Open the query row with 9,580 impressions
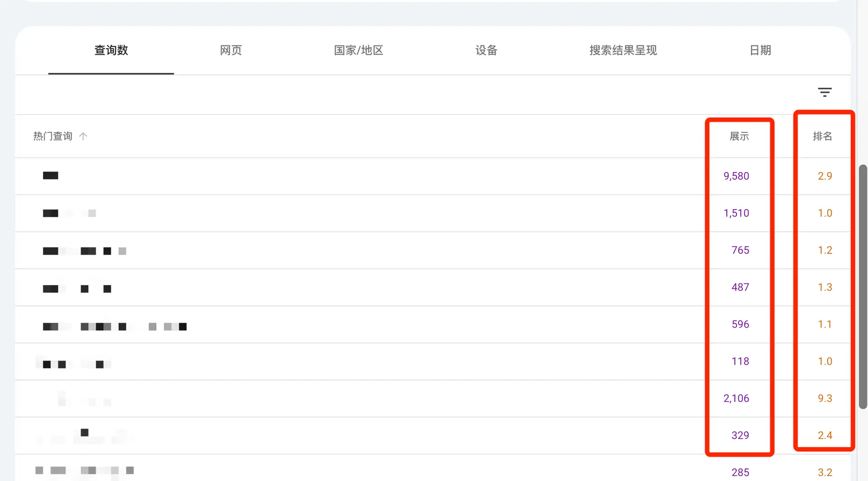 pos(433,176)
